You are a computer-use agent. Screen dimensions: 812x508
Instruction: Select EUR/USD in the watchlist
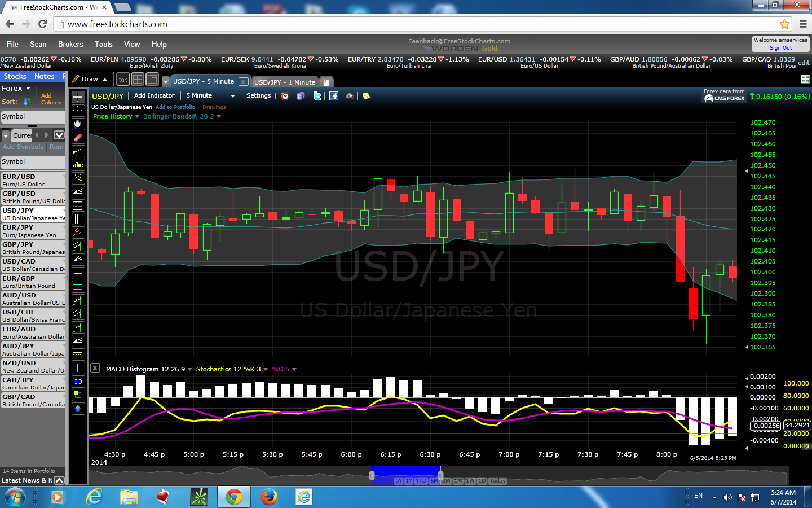(x=33, y=180)
